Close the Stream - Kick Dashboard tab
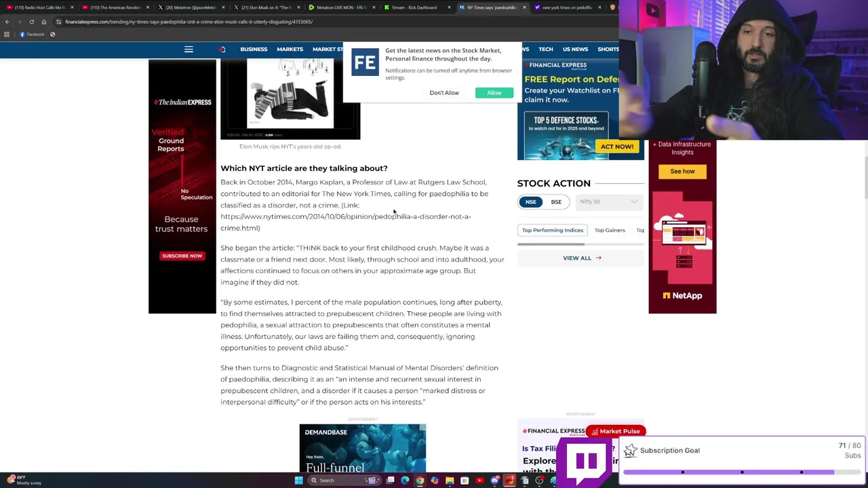Image resolution: width=868 pixels, height=488 pixels. click(x=449, y=7)
